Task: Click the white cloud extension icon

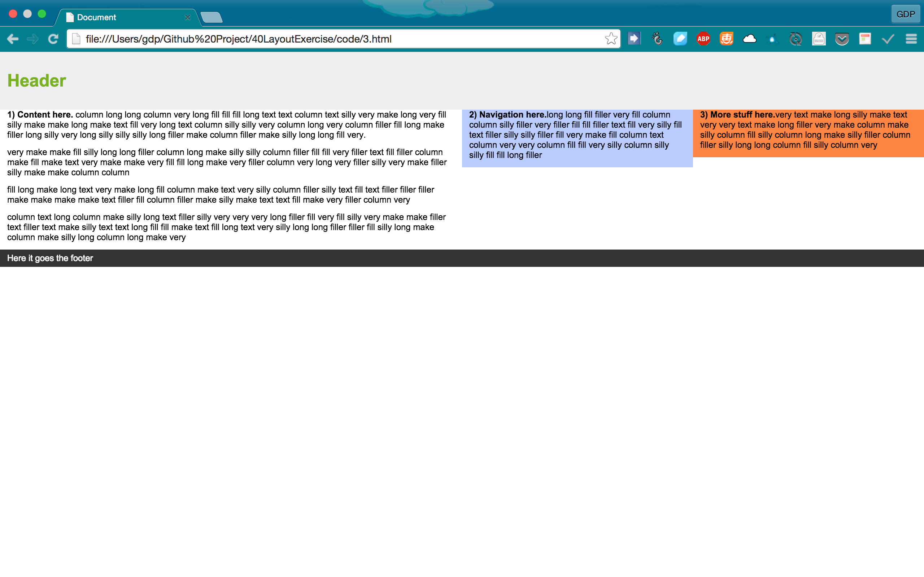Action: tap(749, 39)
